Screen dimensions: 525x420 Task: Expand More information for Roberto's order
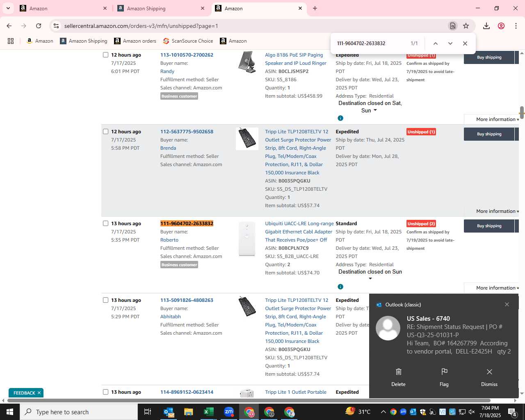click(497, 288)
